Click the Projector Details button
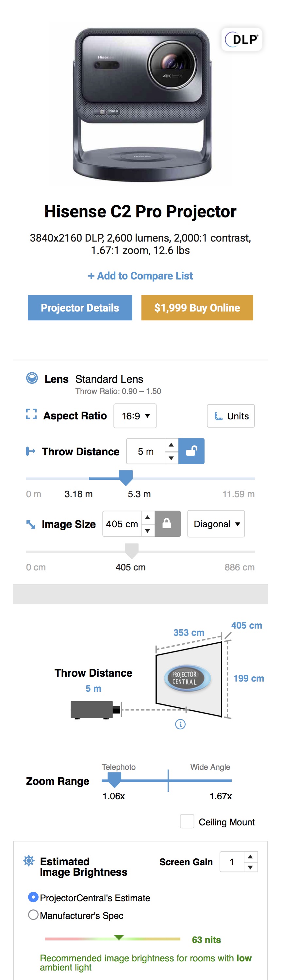This screenshot has height=980, width=281. click(80, 307)
